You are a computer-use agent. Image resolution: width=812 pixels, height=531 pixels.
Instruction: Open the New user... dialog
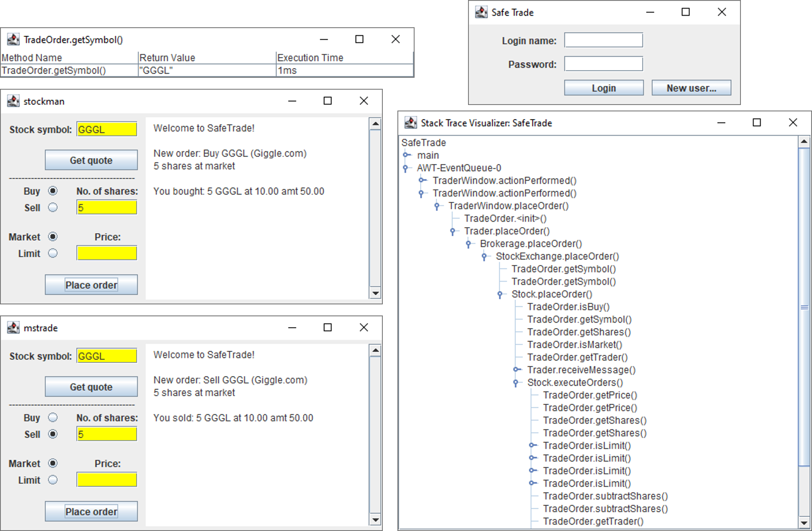pos(691,88)
